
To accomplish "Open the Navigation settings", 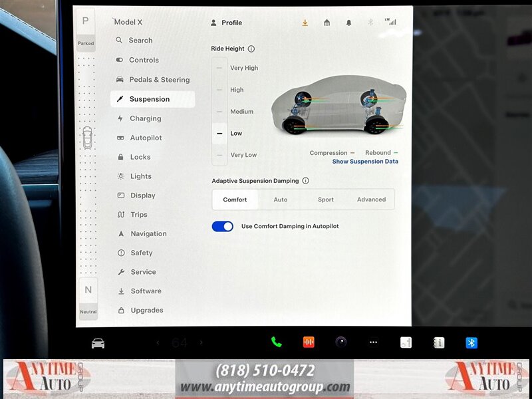I will pyautogui.click(x=142, y=234).
